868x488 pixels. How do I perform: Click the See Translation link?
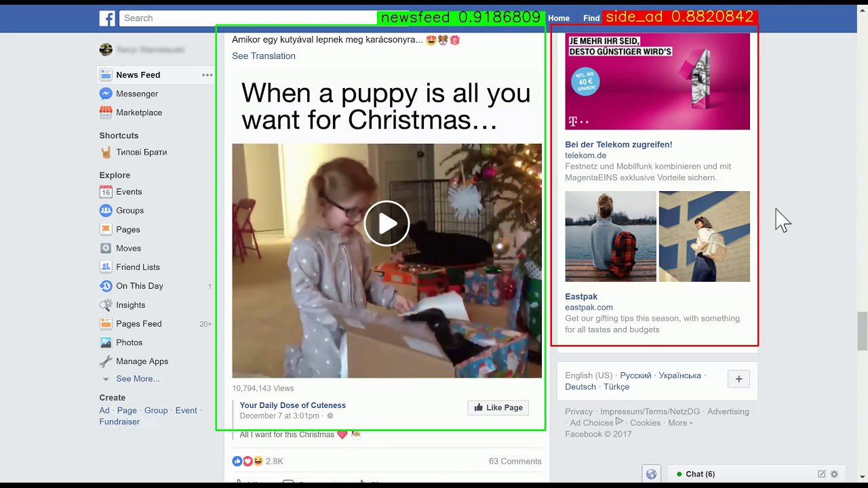(x=264, y=56)
